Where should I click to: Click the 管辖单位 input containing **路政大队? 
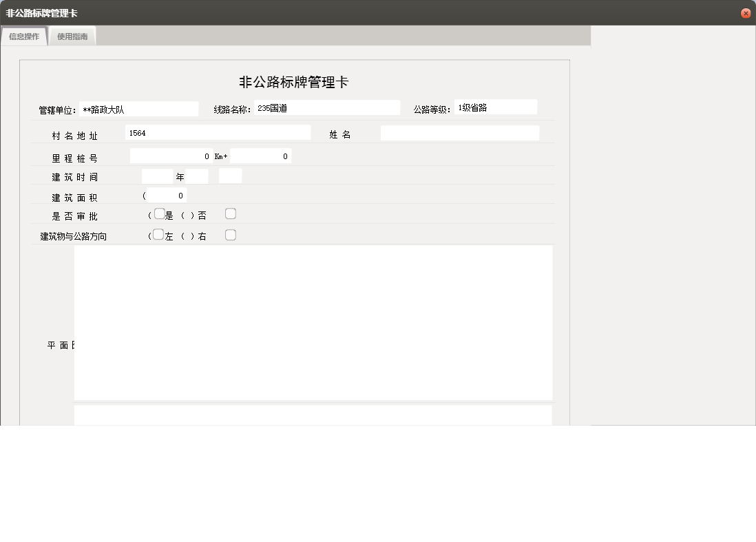pyautogui.click(x=138, y=108)
